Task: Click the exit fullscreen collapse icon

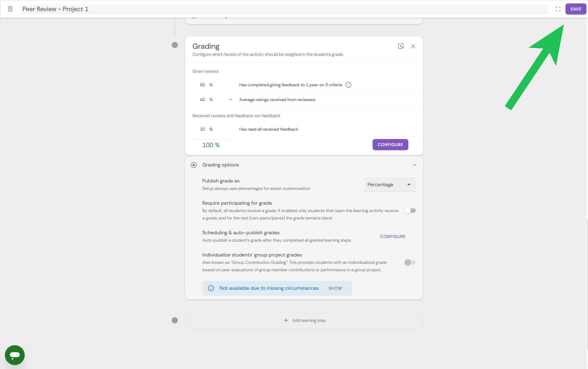Action: coord(558,9)
